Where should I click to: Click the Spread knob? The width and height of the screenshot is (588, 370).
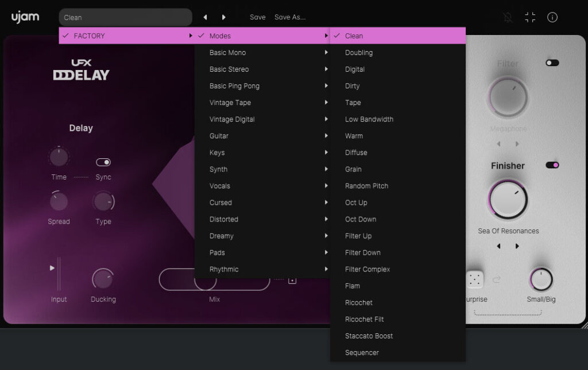[59, 201]
